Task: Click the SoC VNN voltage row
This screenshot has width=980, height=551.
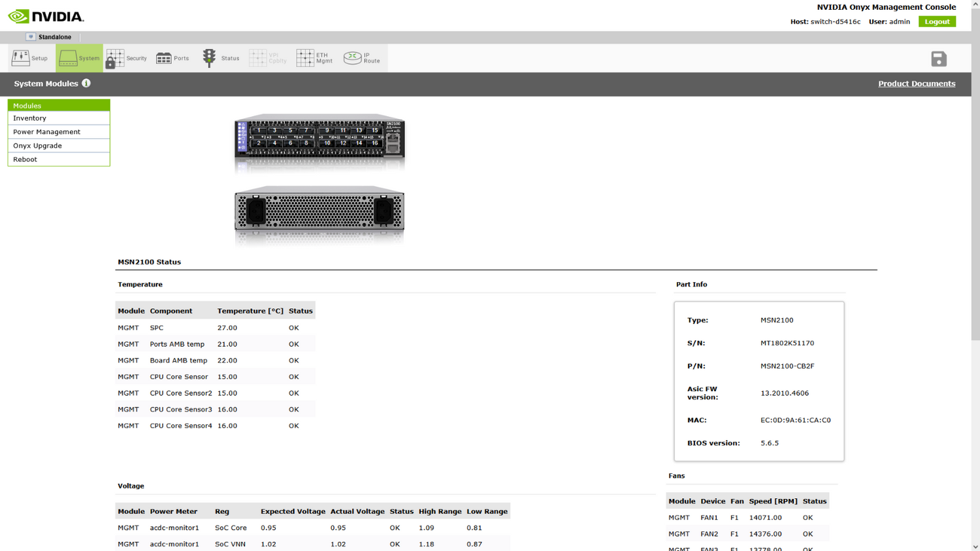Action: (313, 544)
